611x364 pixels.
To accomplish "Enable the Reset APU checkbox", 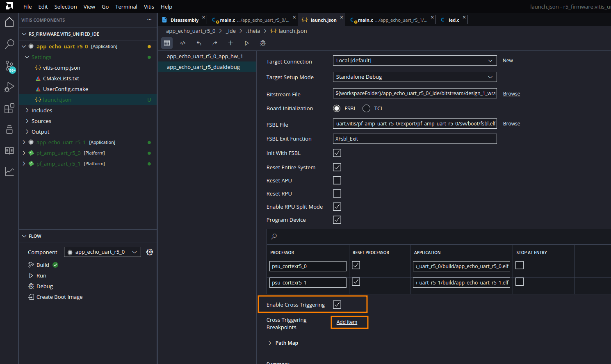I will click(337, 180).
